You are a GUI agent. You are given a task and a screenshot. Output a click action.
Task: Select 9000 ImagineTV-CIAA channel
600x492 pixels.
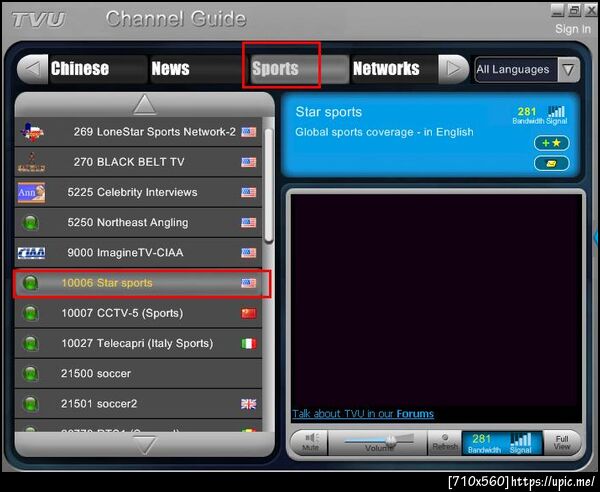[x=138, y=253]
